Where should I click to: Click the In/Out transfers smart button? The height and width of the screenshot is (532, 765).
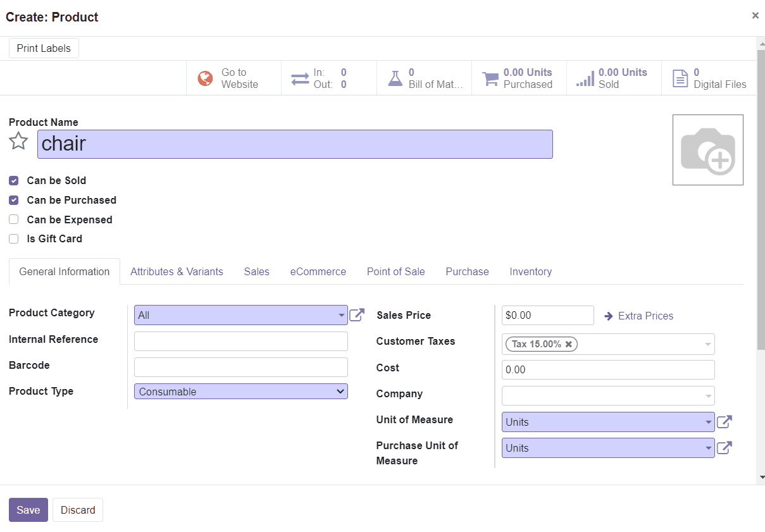click(328, 78)
